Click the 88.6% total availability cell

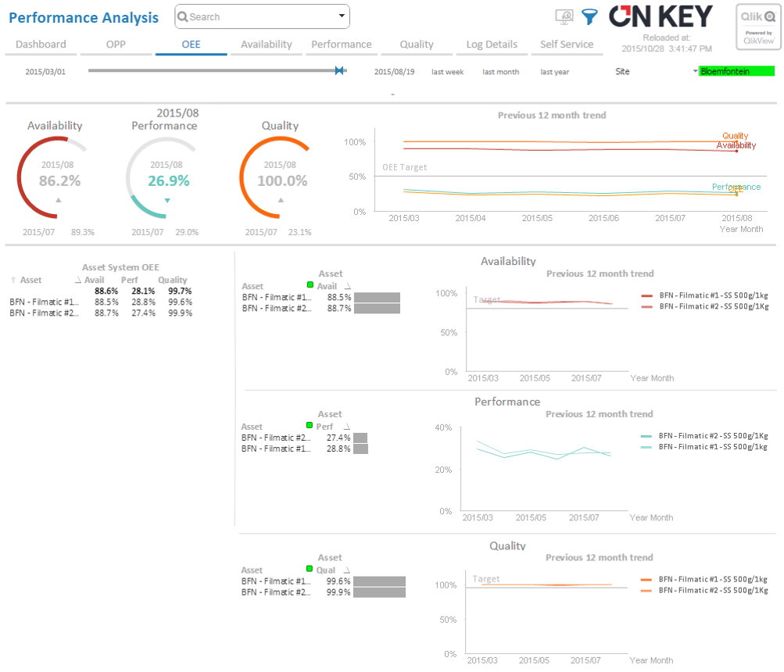pos(106,291)
